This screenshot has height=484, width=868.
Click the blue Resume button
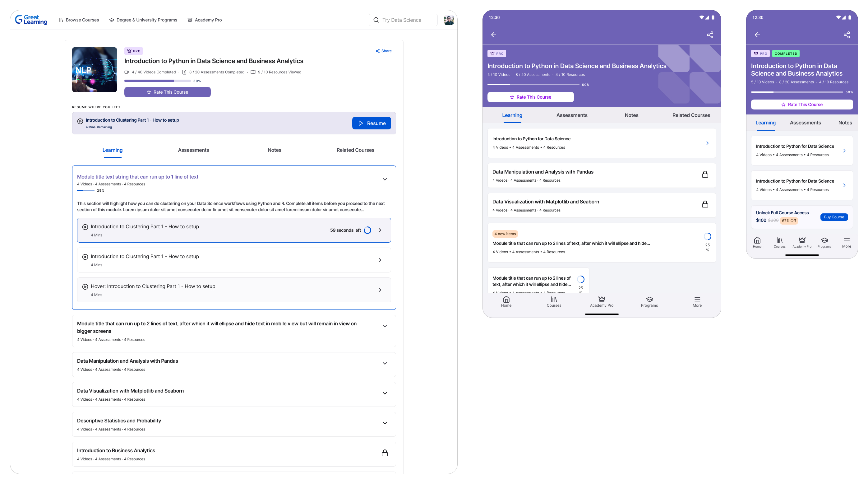click(371, 123)
